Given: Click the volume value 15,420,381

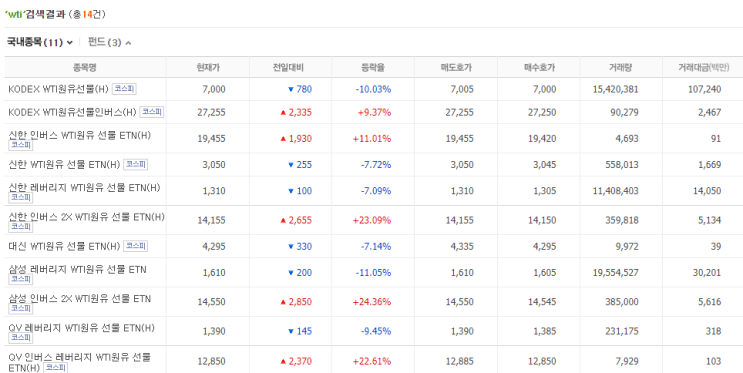Looking at the screenshot, I should pos(616,89).
